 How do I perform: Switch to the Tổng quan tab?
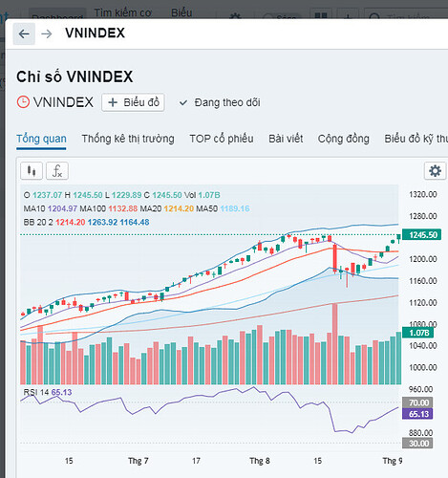[41, 139]
